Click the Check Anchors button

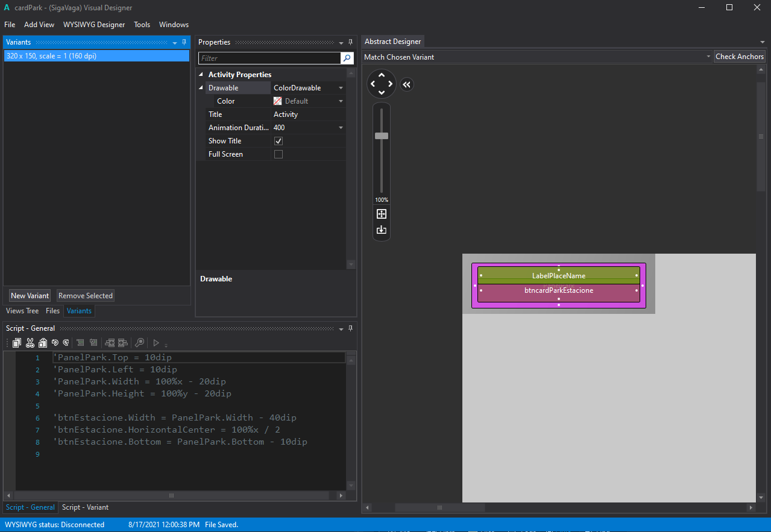coord(739,57)
